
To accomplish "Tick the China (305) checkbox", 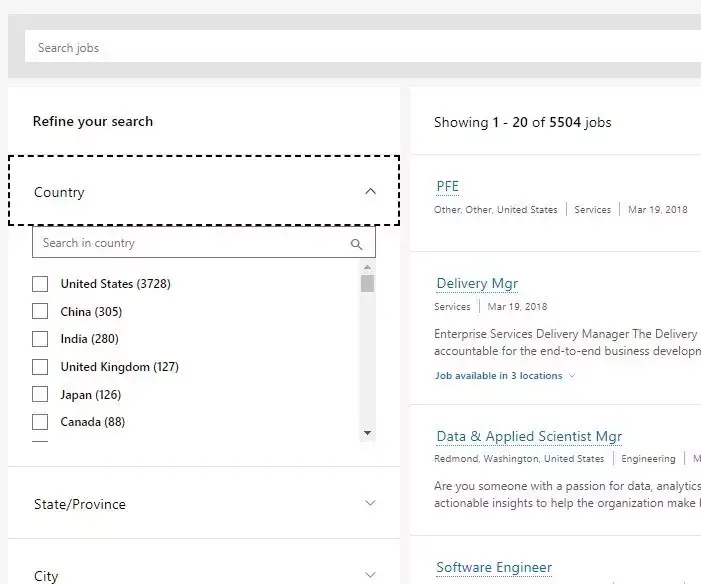I will (x=40, y=311).
